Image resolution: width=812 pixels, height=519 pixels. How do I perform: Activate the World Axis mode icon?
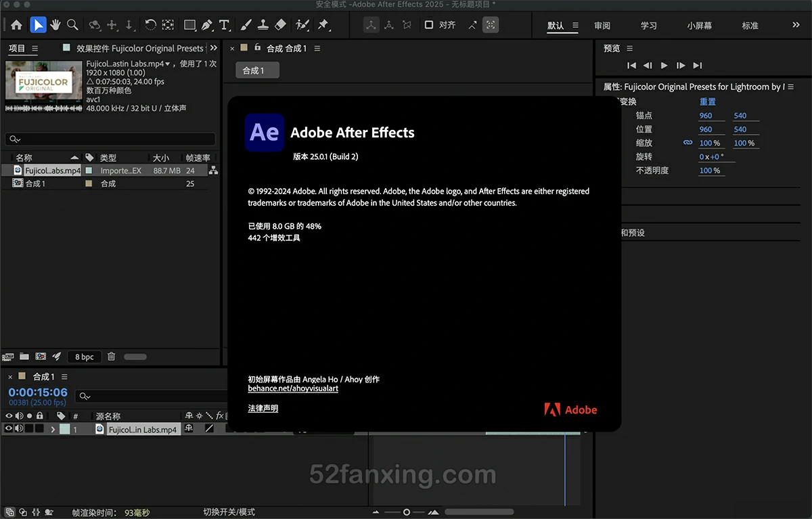point(389,25)
